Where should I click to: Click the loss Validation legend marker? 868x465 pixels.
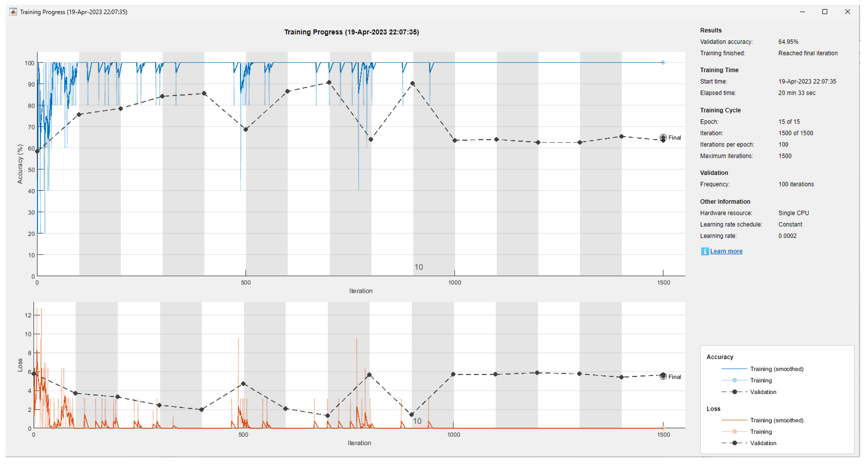(735, 443)
